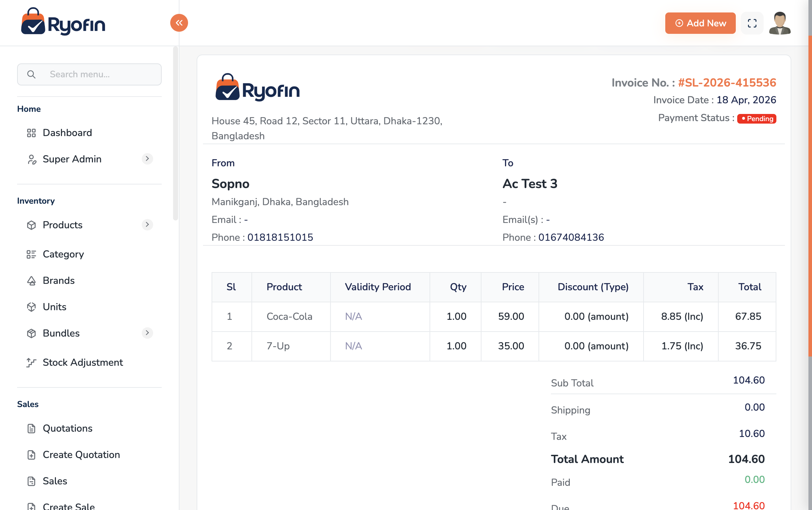The width and height of the screenshot is (812, 510).
Task: Click the Ryofin logo on the invoice
Action: pos(257,87)
